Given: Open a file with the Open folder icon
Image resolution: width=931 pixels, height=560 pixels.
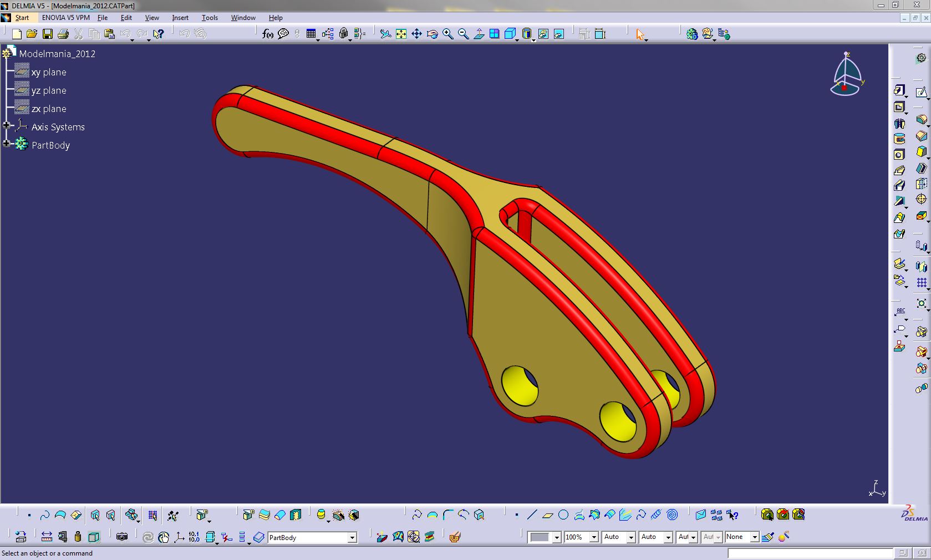Looking at the screenshot, I should click(x=32, y=34).
